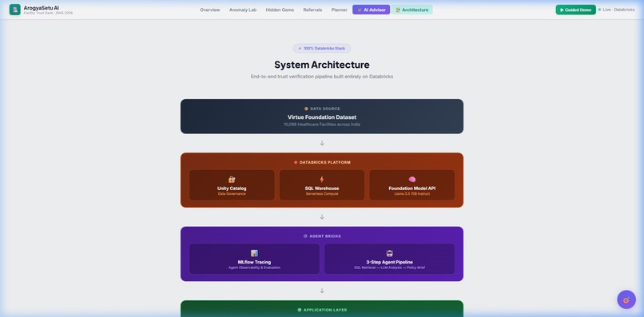Click the SQL Warehouse lightning icon
The width and height of the screenshot is (644, 317).
(x=321, y=180)
